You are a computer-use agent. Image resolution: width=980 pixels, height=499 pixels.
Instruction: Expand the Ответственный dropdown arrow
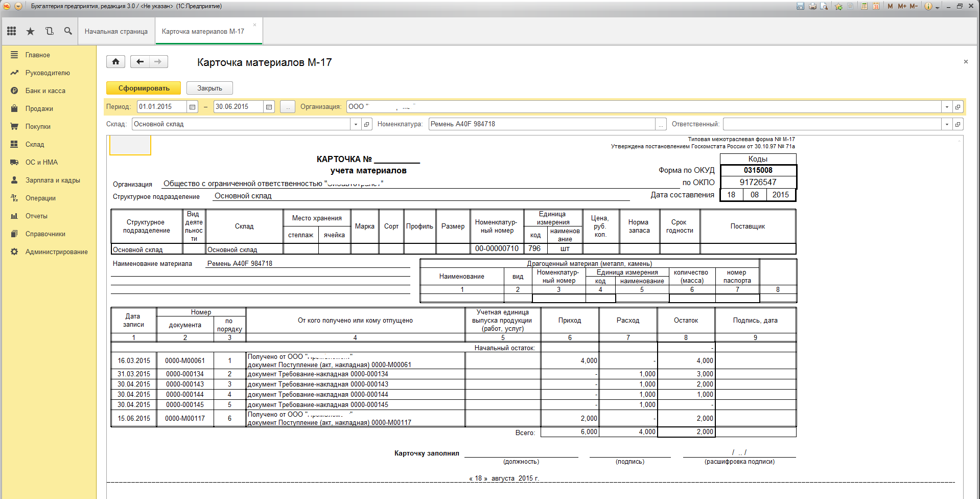tap(947, 124)
